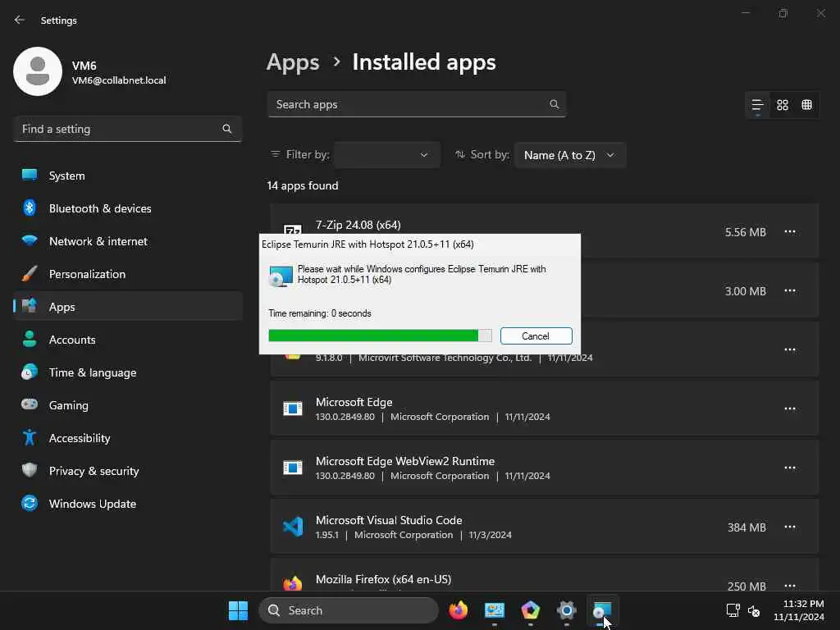This screenshot has width=840, height=630.
Task: Select Microsoft Edge WebView2 Runtime entry
Action: (x=545, y=468)
